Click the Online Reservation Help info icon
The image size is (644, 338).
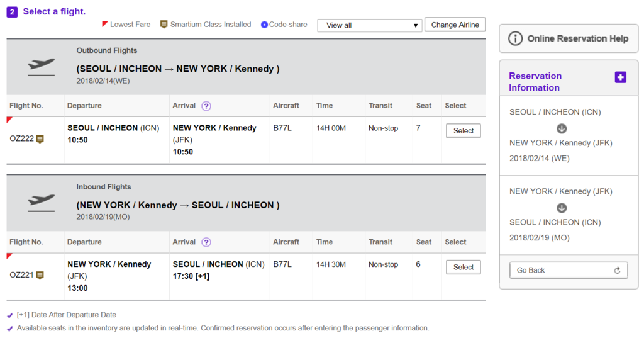click(x=515, y=38)
